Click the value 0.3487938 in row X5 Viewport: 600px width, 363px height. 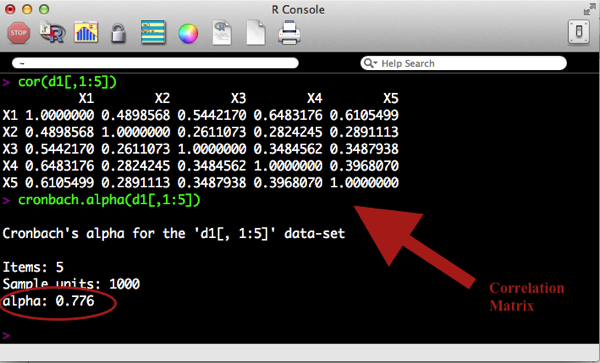point(212,182)
